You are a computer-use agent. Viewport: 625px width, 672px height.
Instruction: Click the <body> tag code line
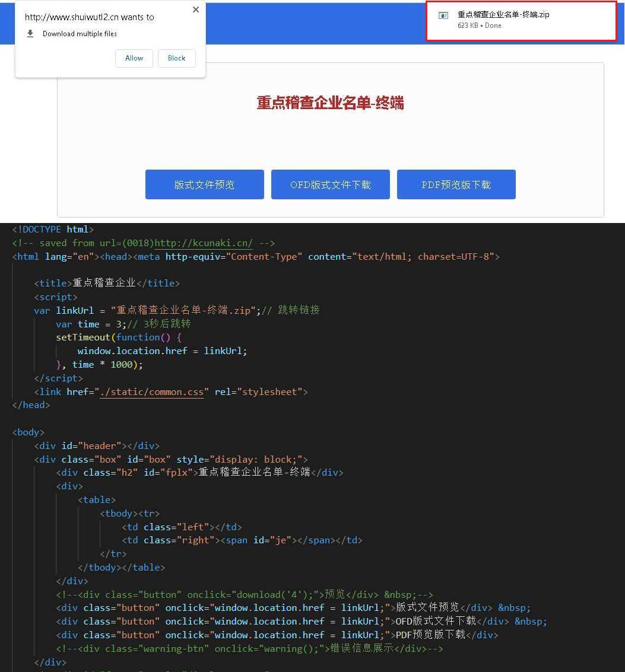(x=28, y=432)
